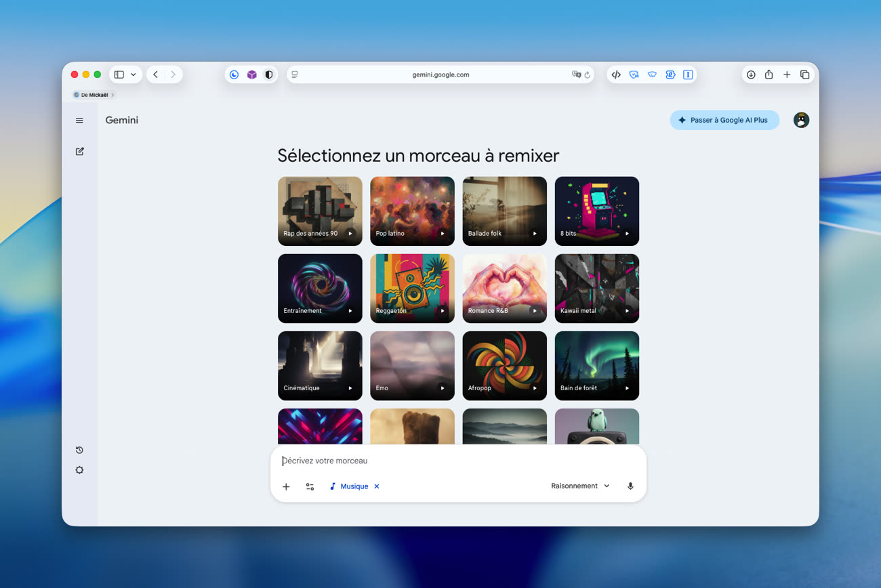
Task: Open the Gemini hamburger main menu
Action: point(79,121)
